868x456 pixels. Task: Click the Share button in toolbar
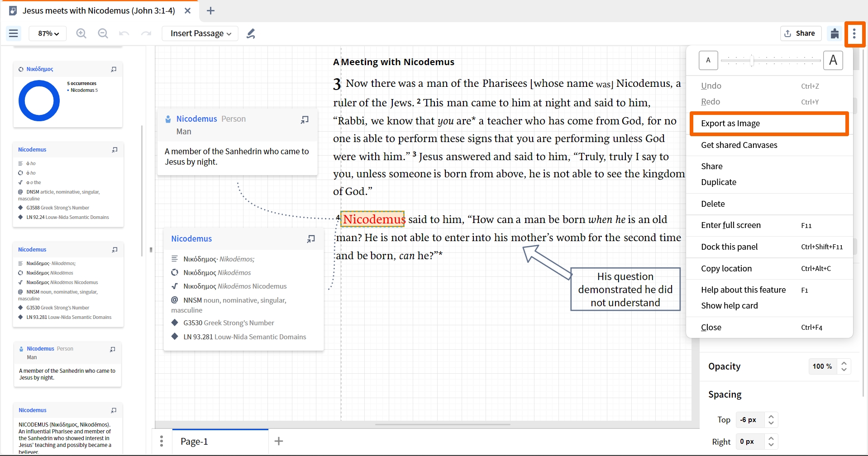click(800, 33)
